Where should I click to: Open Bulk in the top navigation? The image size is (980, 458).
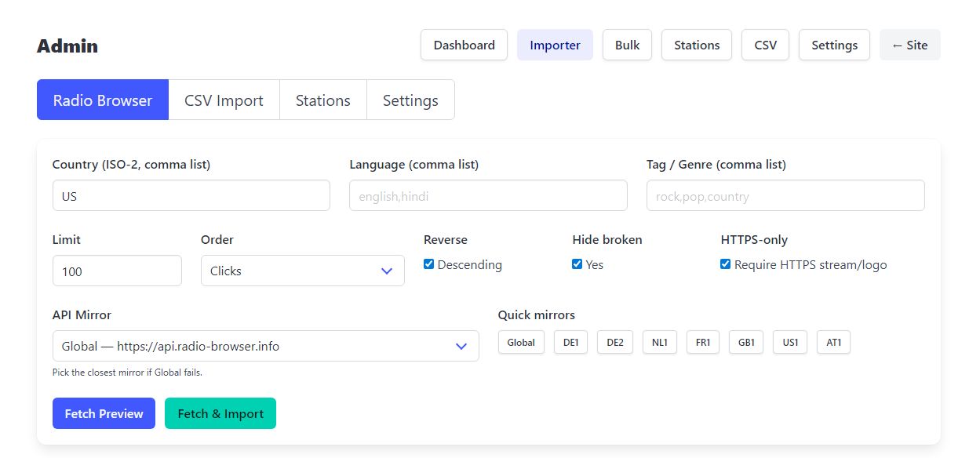tap(627, 45)
